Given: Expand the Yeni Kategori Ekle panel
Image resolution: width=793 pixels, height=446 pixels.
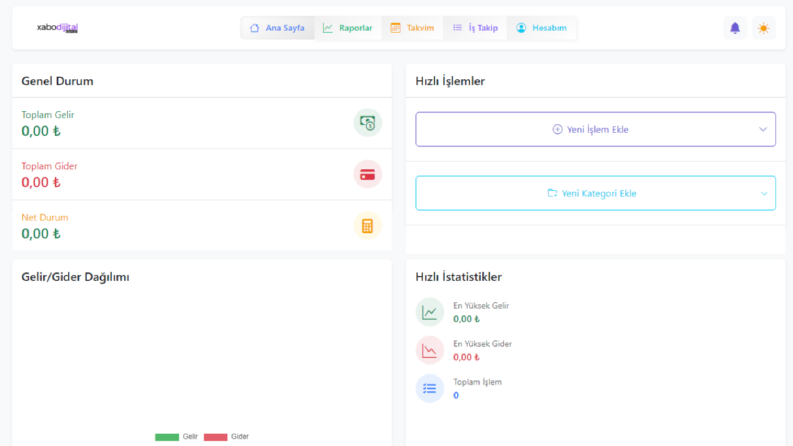Looking at the screenshot, I should (x=595, y=193).
